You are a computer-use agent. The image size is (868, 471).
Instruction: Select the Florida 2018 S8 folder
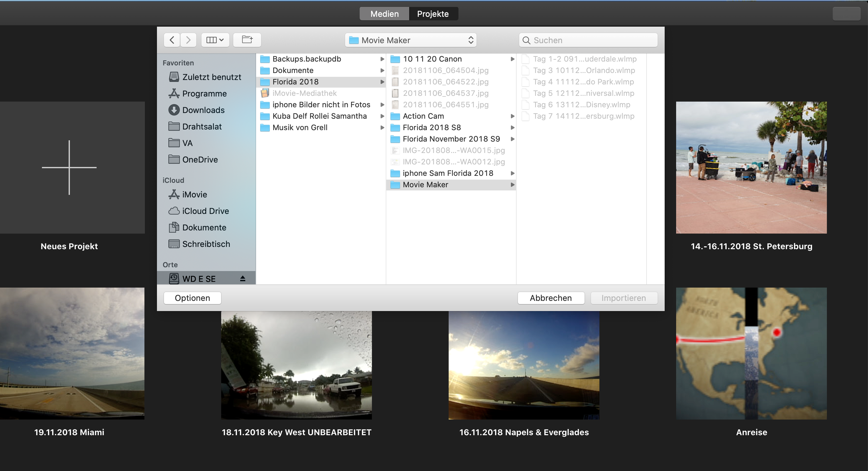coord(432,128)
